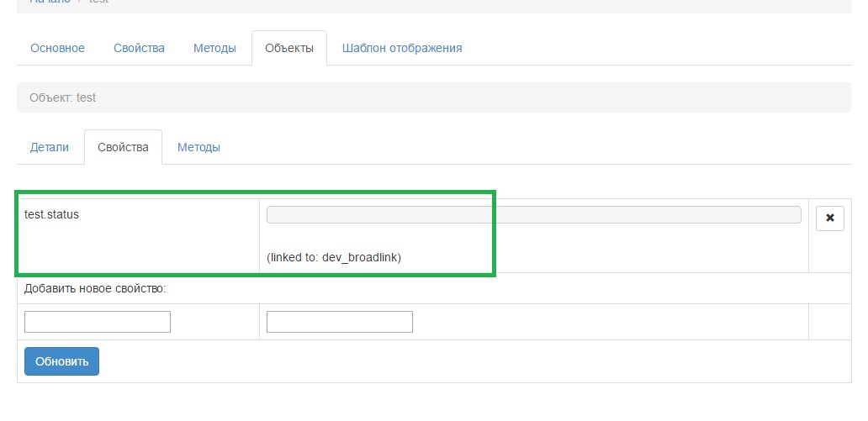This screenshot has width=868, height=421.
Task: Open the Методы sub-tab under object test
Action: (x=198, y=147)
